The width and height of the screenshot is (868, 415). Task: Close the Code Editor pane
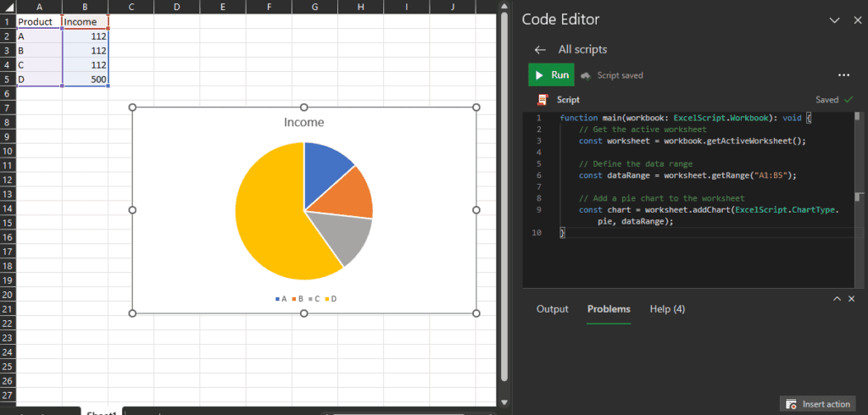coord(854,19)
